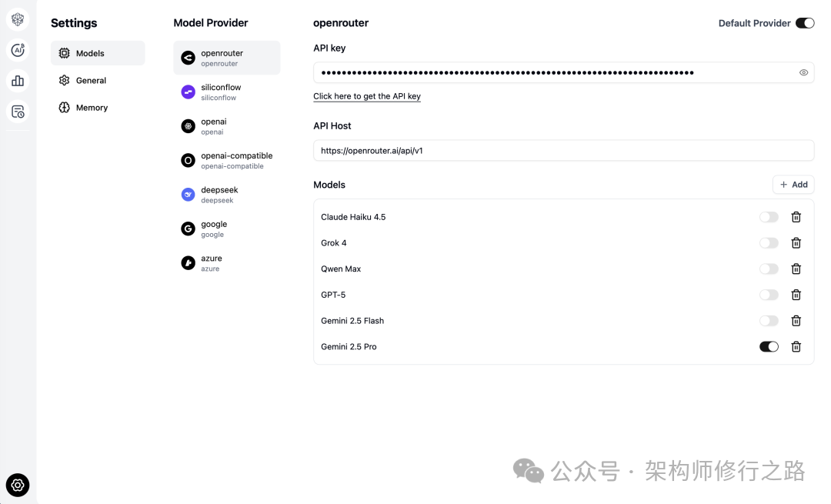Toggle the Default Provider switch
This screenshot has height=504, width=831.
coord(805,23)
